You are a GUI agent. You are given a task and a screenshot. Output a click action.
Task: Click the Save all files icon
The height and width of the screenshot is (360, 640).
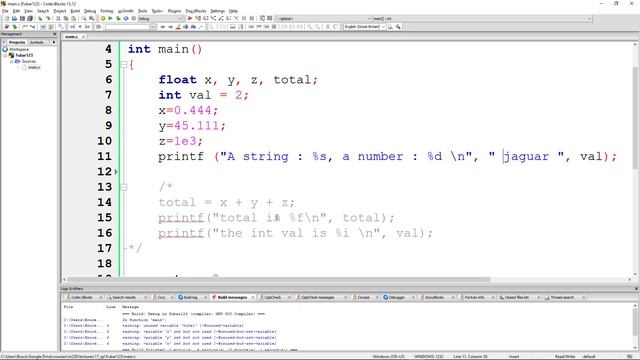[30, 18]
